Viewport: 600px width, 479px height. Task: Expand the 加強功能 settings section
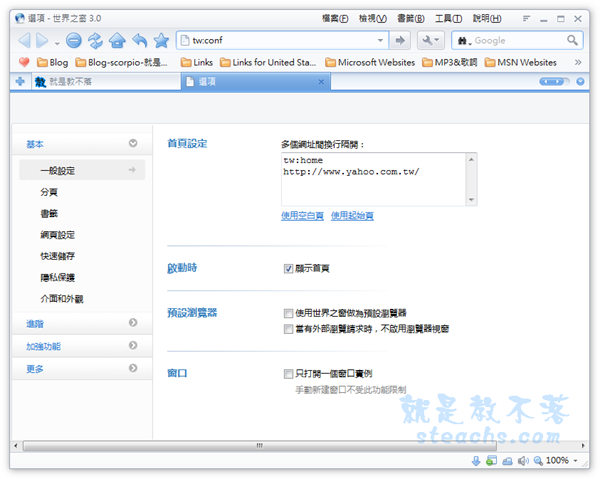[82, 346]
